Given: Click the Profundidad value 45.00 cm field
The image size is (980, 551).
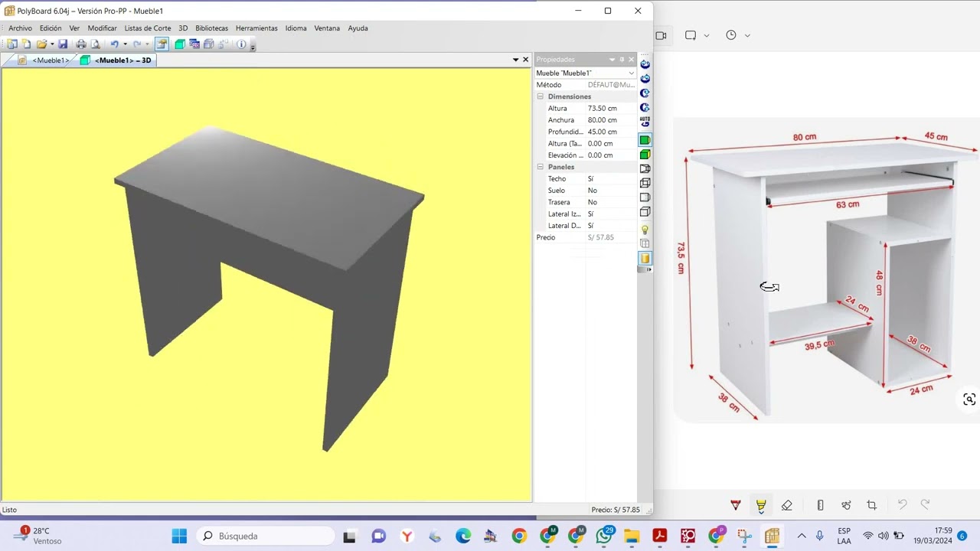Looking at the screenshot, I should 610,132.
